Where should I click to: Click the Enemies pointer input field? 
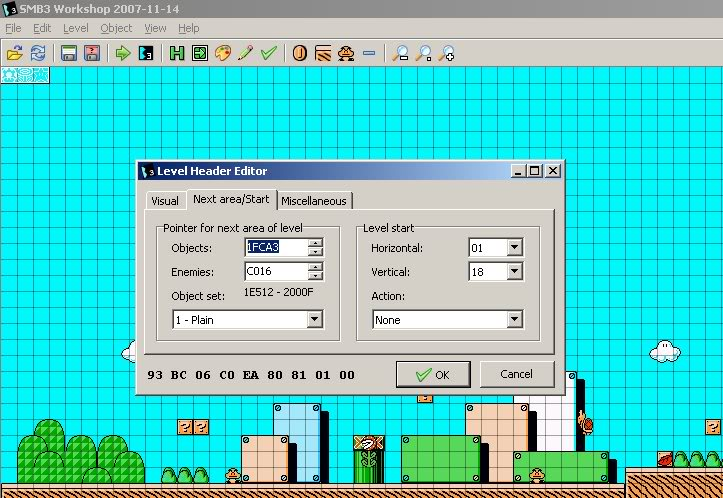coord(275,271)
